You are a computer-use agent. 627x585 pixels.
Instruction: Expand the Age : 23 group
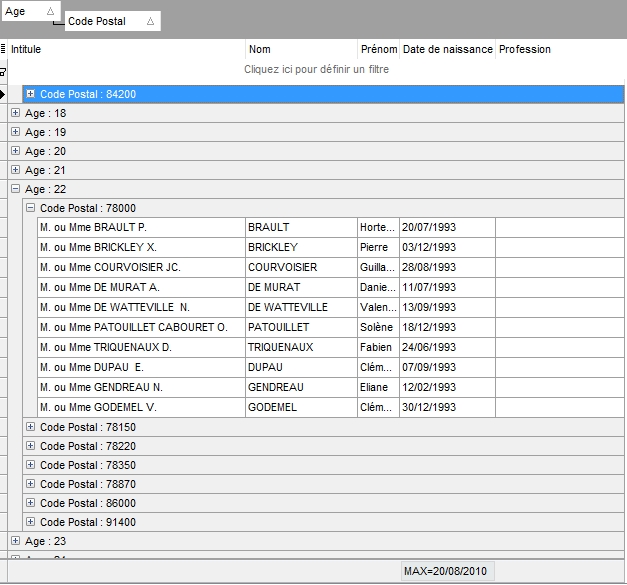pyautogui.click(x=15, y=541)
